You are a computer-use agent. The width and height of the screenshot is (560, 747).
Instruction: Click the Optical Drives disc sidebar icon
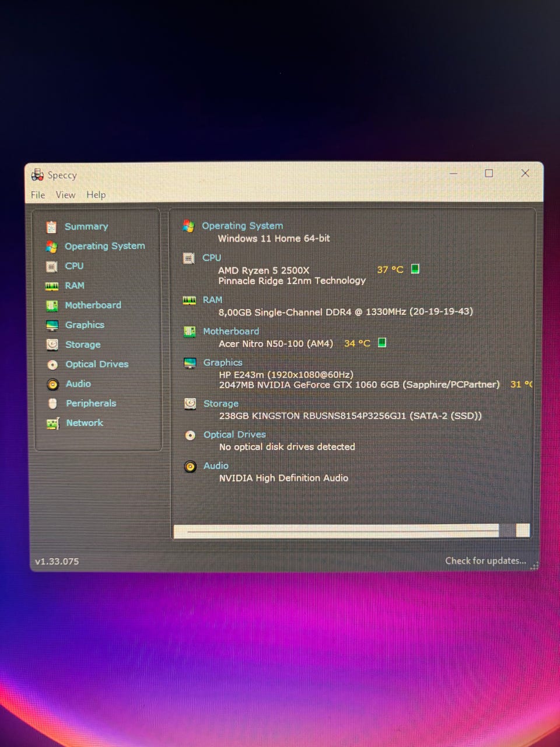click(x=52, y=365)
